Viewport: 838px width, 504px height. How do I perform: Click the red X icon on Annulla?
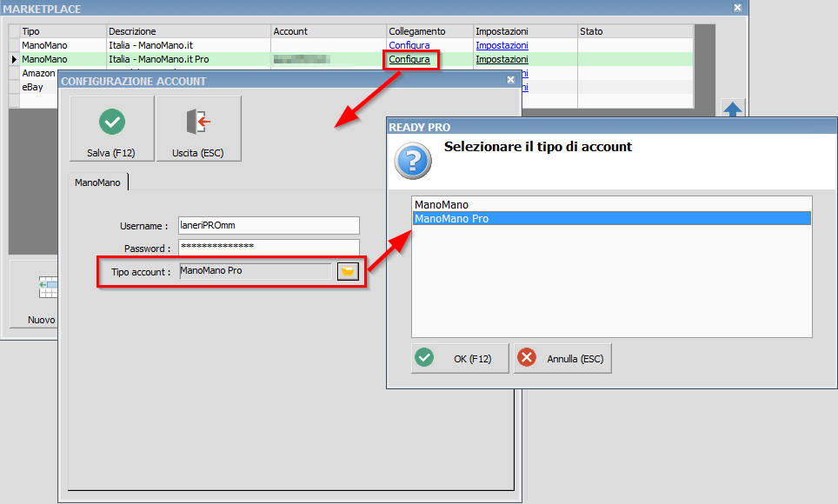click(x=527, y=357)
